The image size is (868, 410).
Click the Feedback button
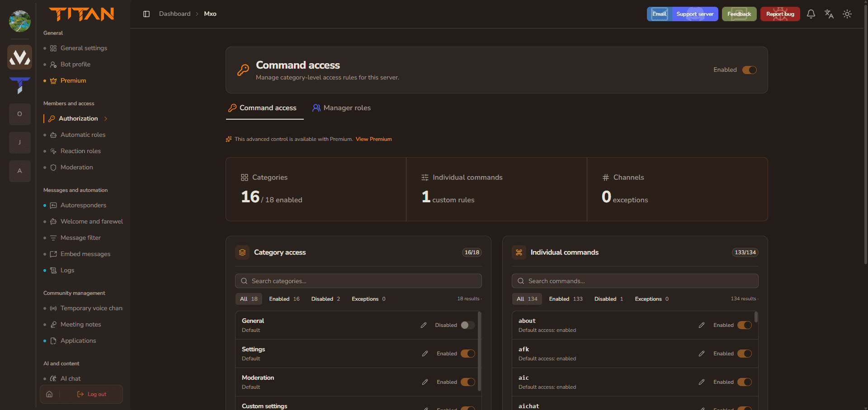point(739,14)
